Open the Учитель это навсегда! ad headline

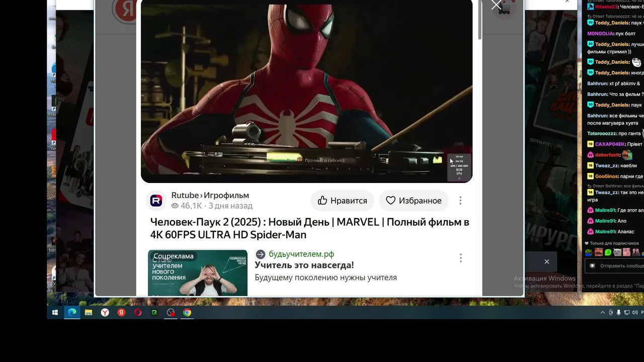304,265
